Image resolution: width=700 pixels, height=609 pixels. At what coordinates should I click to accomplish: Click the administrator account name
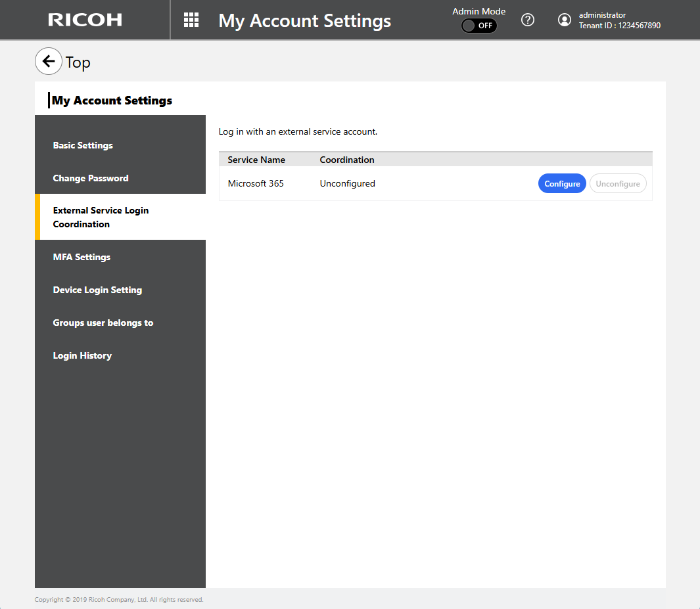[x=602, y=15]
